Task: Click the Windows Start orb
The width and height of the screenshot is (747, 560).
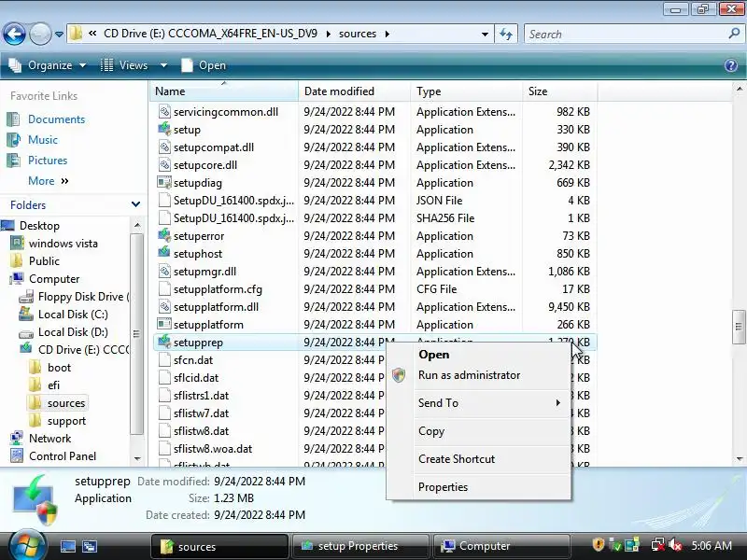Action: click(27, 546)
